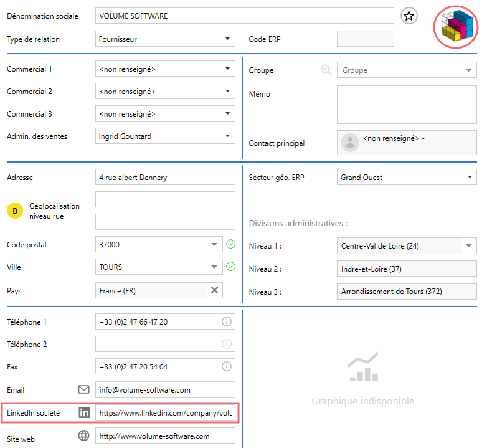This screenshot has height=448, width=487.
Task: Click the Pays France (FR) field
Action: (x=151, y=290)
